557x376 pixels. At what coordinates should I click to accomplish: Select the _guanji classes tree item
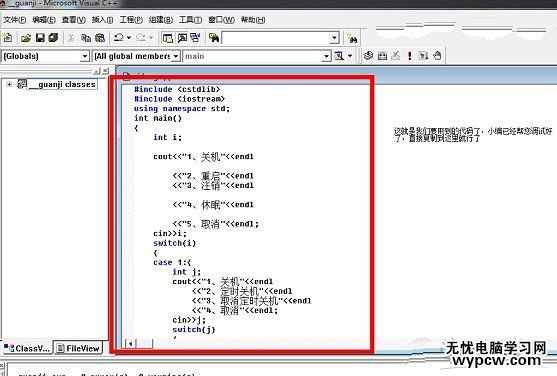(x=62, y=84)
